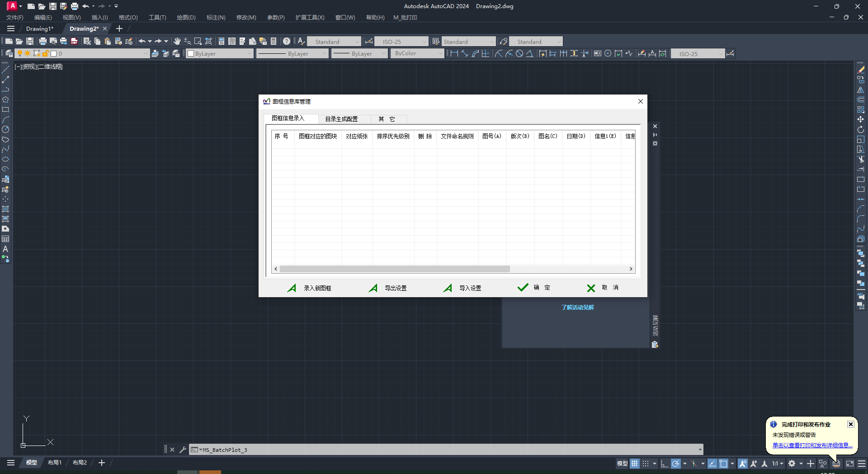This screenshot has width=868, height=474.
Task: Open the 了解活动见解 link
Action: click(x=577, y=308)
